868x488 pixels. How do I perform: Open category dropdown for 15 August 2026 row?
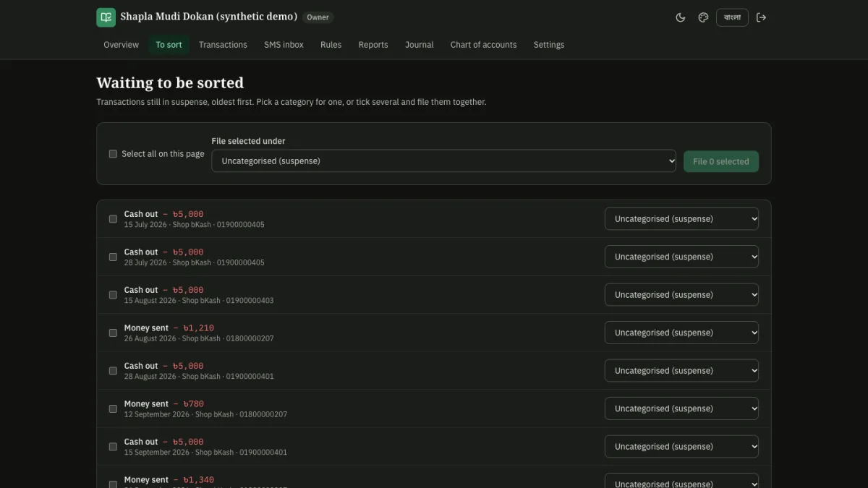pos(681,295)
